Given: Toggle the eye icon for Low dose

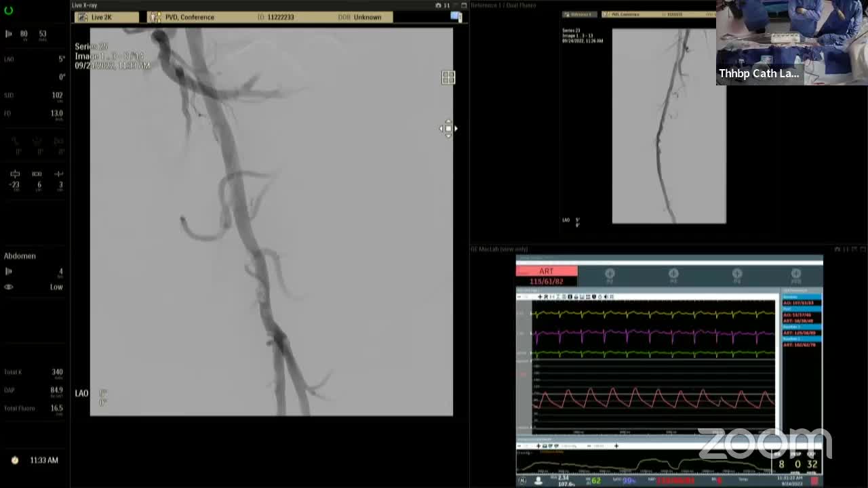Looking at the screenshot, I should tap(9, 287).
